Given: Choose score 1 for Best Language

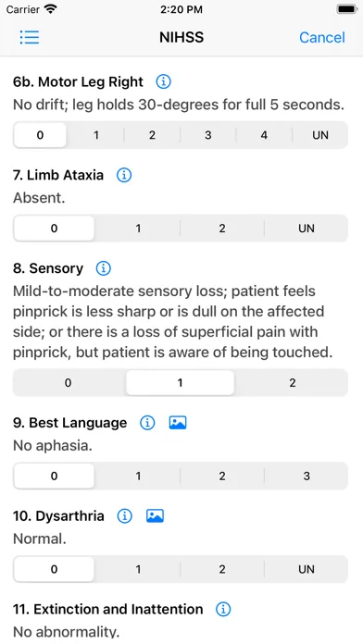Looking at the screenshot, I should click(x=138, y=476).
